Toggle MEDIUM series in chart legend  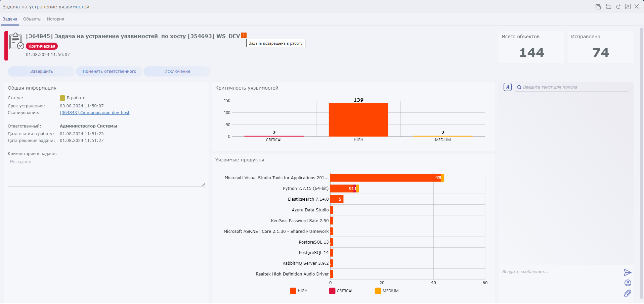386,291
